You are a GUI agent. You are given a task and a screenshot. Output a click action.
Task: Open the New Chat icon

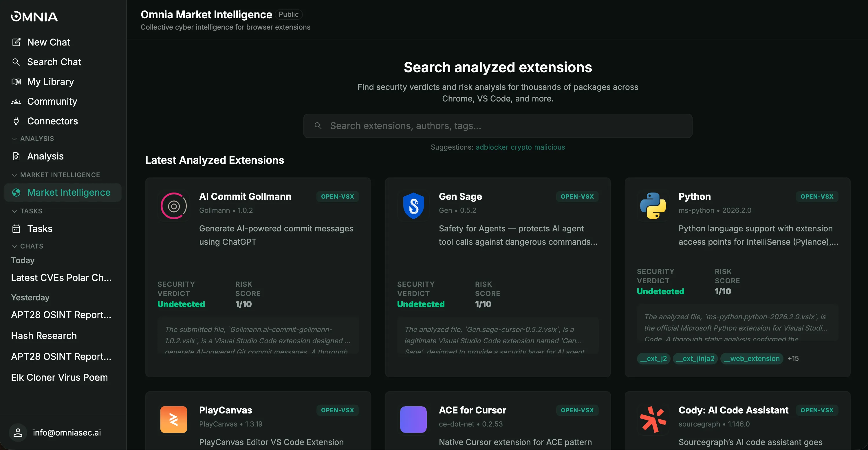pos(17,42)
